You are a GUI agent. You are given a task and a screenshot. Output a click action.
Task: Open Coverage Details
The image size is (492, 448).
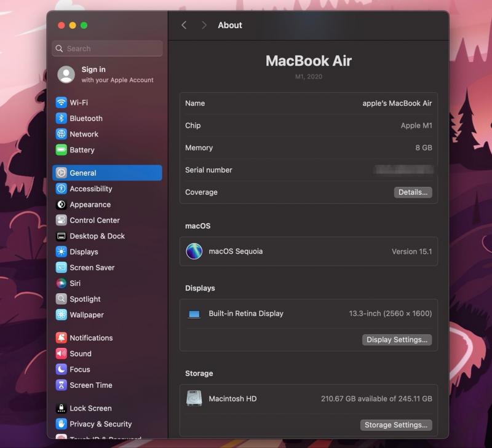click(413, 192)
